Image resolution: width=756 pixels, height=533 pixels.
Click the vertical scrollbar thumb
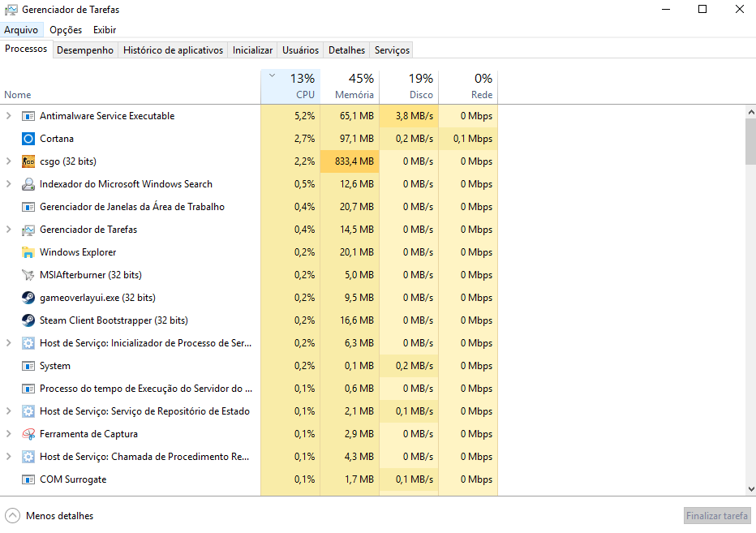pos(750,141)
